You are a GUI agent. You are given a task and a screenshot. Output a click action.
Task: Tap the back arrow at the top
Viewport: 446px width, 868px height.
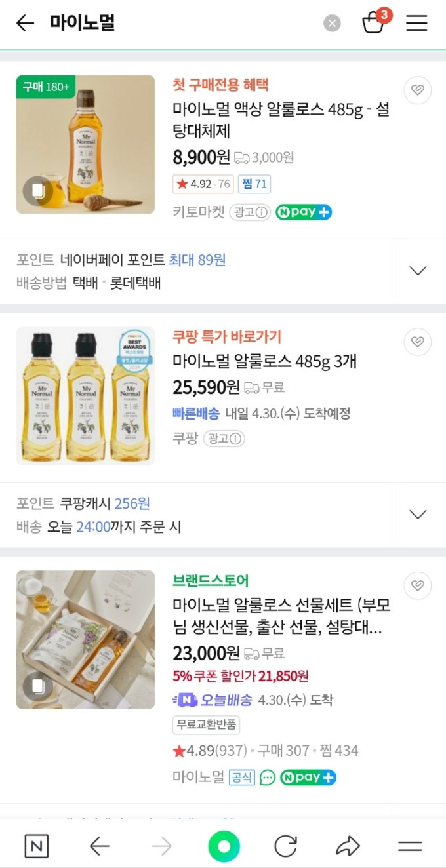point(25,23)
